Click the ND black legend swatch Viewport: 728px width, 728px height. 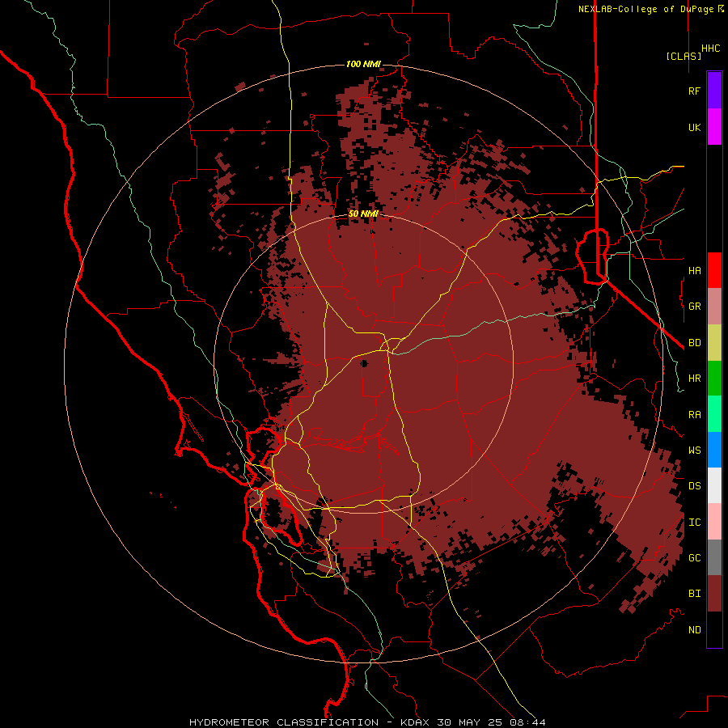pos(714,629)
